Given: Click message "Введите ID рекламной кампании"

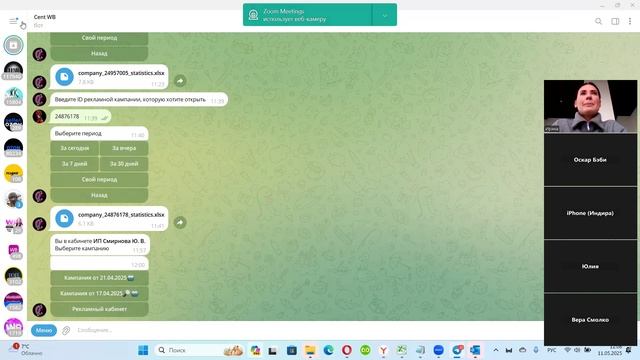Looking at the screenshot, I should [x=139, y=100].
